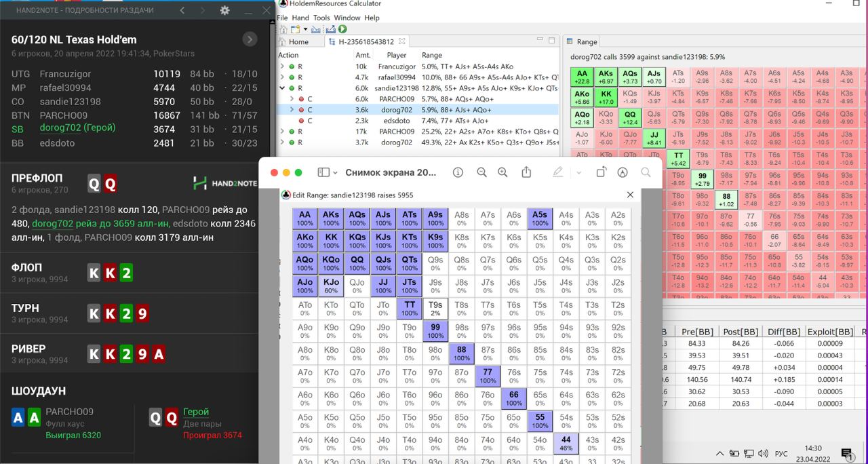Expand the rafael30994 raise 4.7k row

tap(283, 77)
